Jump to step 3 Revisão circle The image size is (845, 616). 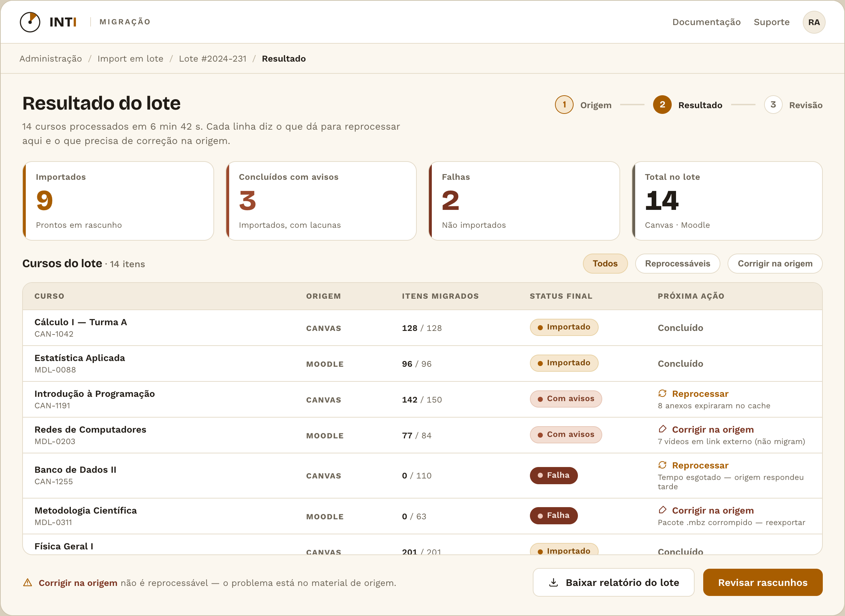773,105
